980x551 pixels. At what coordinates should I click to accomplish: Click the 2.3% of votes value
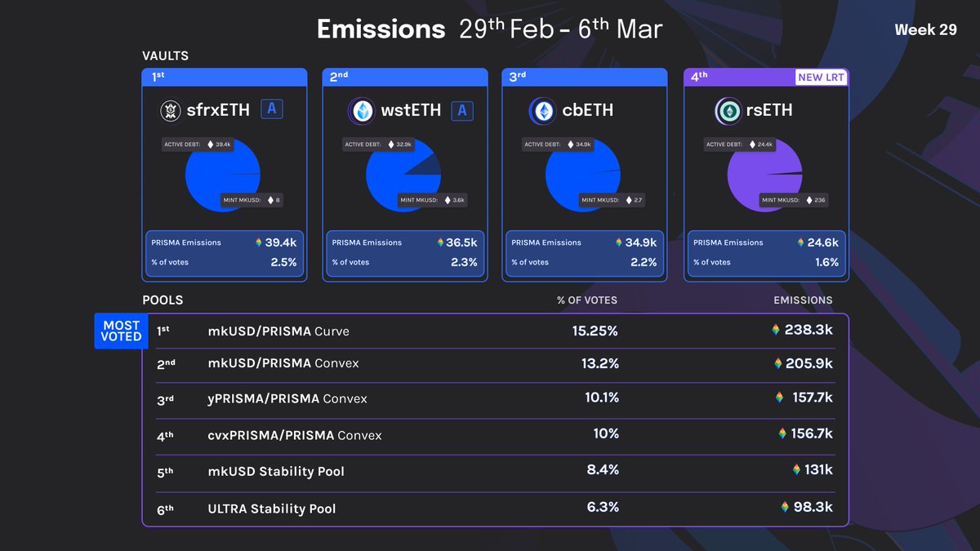tap(465, 262)
